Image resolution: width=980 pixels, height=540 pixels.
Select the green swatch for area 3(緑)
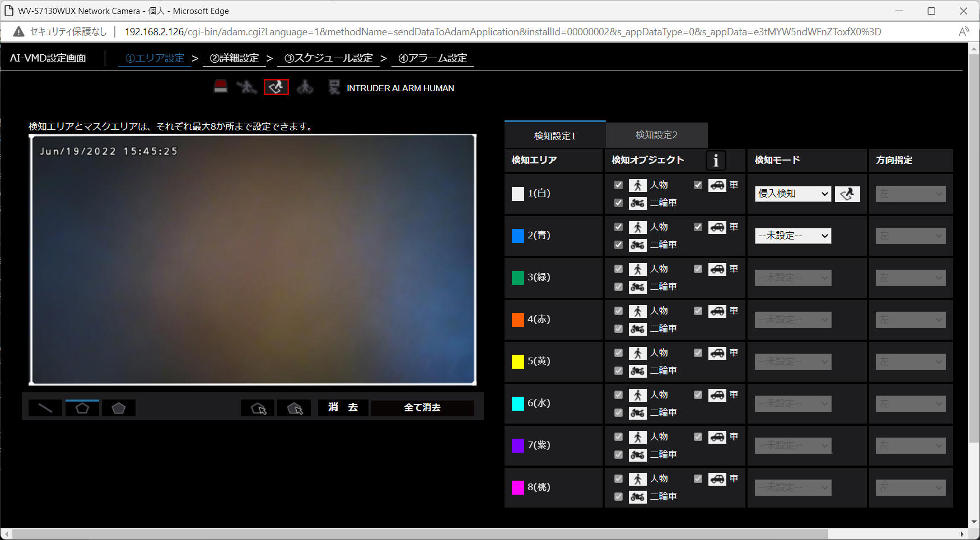pyautogui.click(x=518, y=278)
